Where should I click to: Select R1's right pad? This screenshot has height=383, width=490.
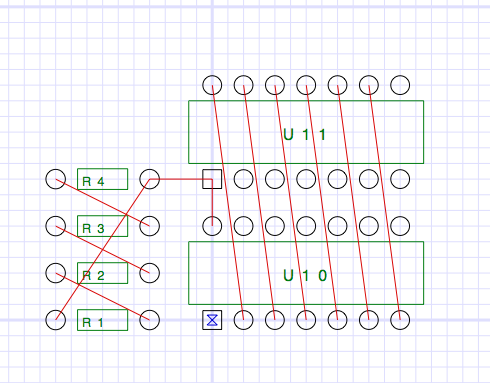150,320
